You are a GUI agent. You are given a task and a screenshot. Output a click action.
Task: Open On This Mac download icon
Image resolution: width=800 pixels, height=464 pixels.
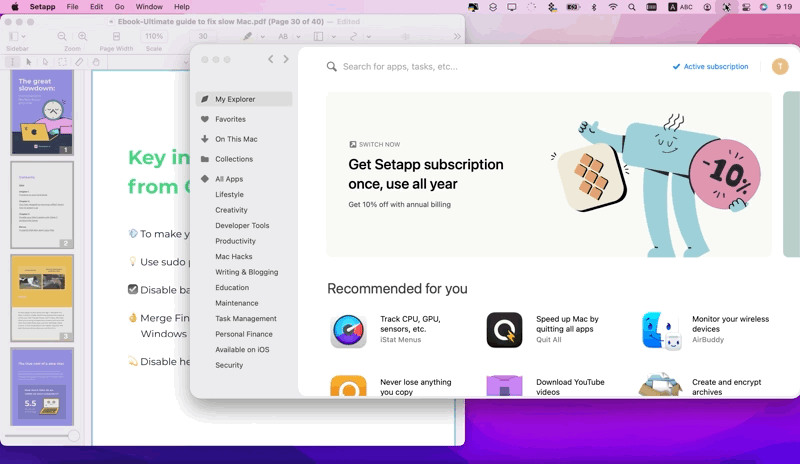[205, 139]
